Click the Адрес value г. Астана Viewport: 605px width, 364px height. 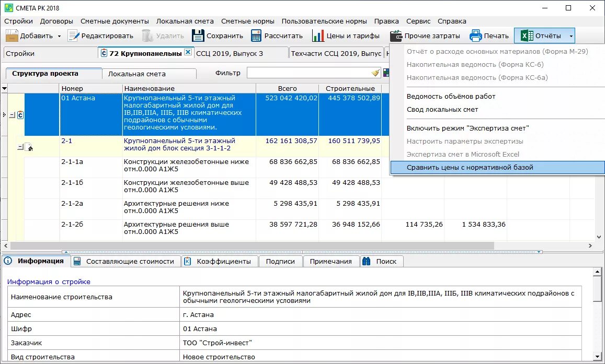pos(198,314)
